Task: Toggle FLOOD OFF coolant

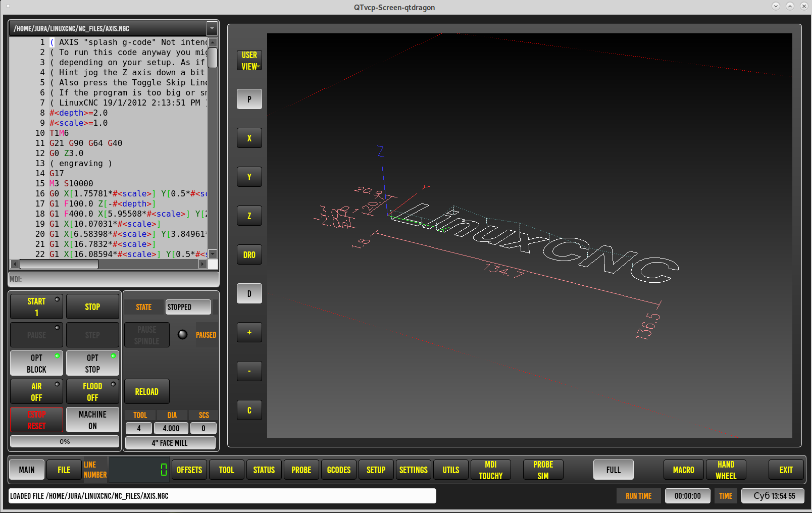Action: click(x=92, y=391)
